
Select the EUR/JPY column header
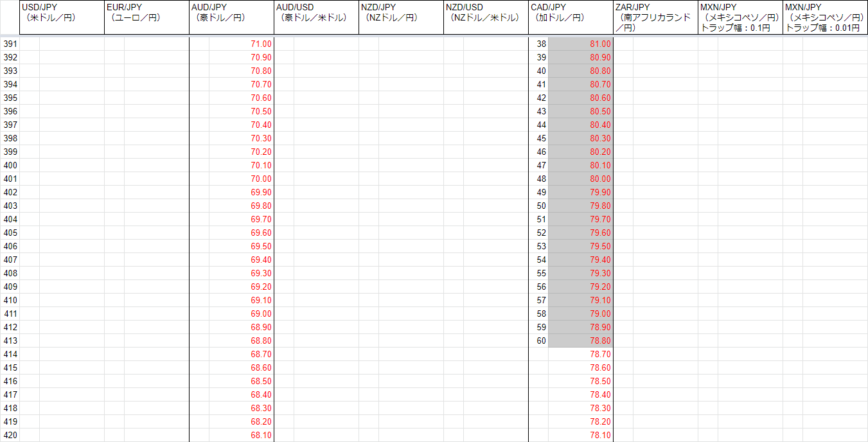(x=146, y=17)
